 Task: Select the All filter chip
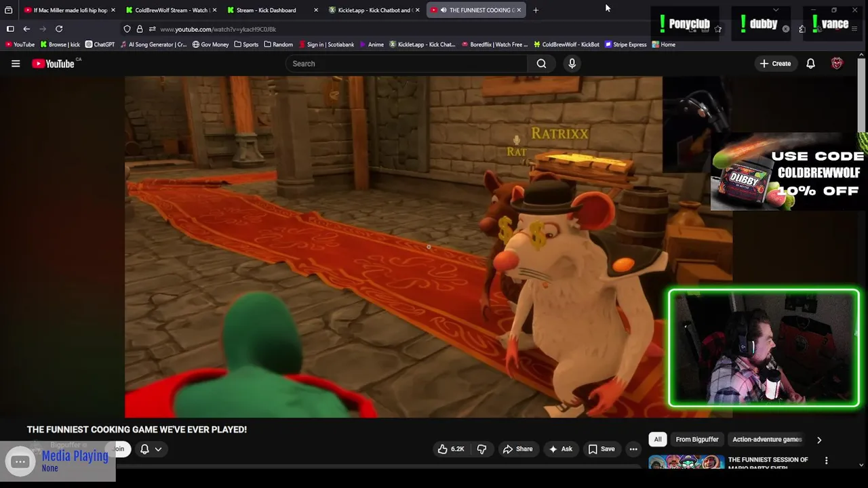658,439
